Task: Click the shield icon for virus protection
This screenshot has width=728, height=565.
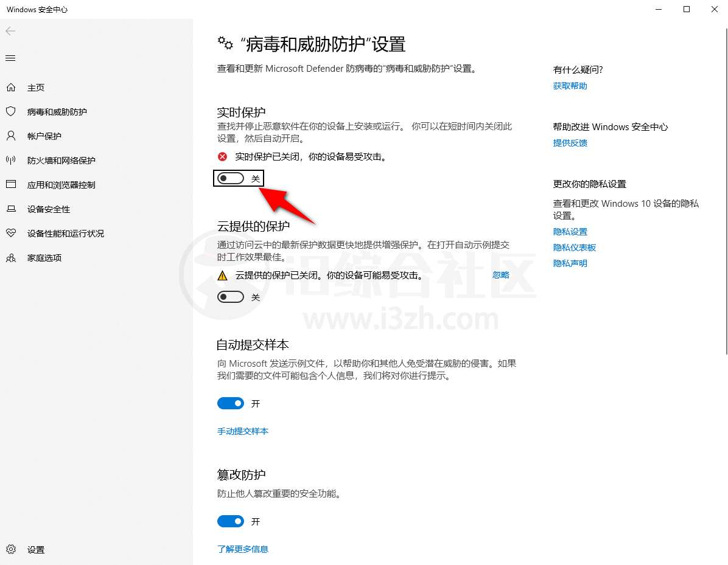Action: point(11,111)
